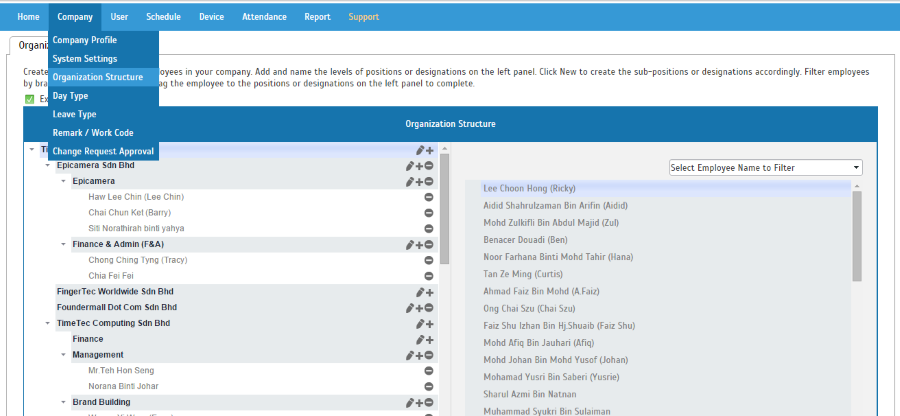The width and height of the screenshot is (900, 416).
Task: Edit the Epicamera Sdn Bhd node with pencil icon
Action: pos(410,166)
